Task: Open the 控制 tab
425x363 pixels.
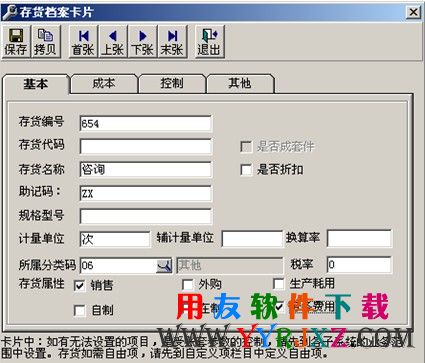Action: pyautogui.click(x=172, y=83)
